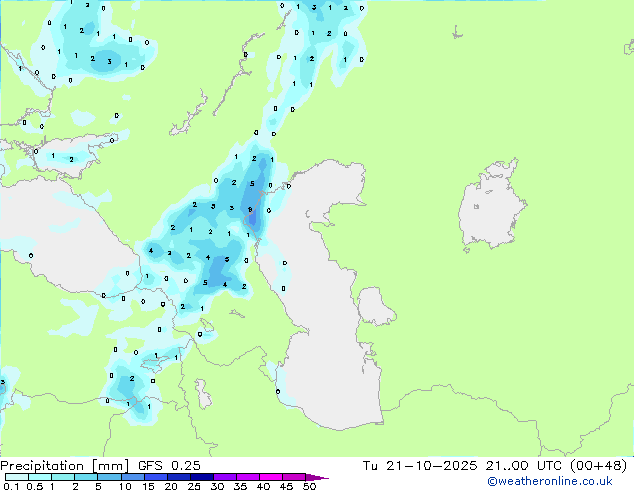634x490 pixels.
Task: Click the '30' legend scale label
Action: pos(218,486)
